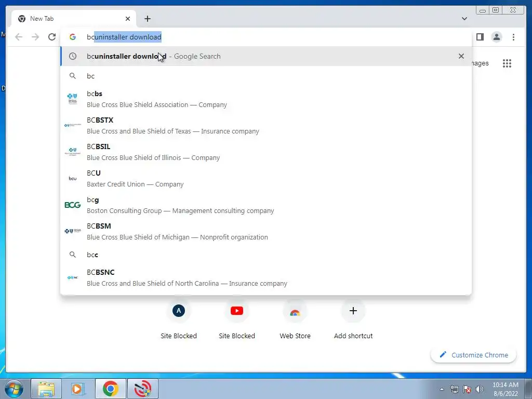Click the BCG logo icon

[x=73, y=205]
